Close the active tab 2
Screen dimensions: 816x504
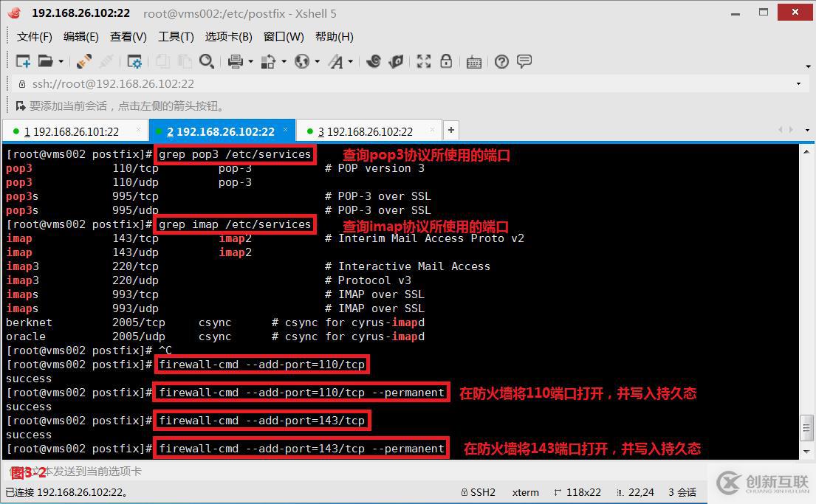285,130
